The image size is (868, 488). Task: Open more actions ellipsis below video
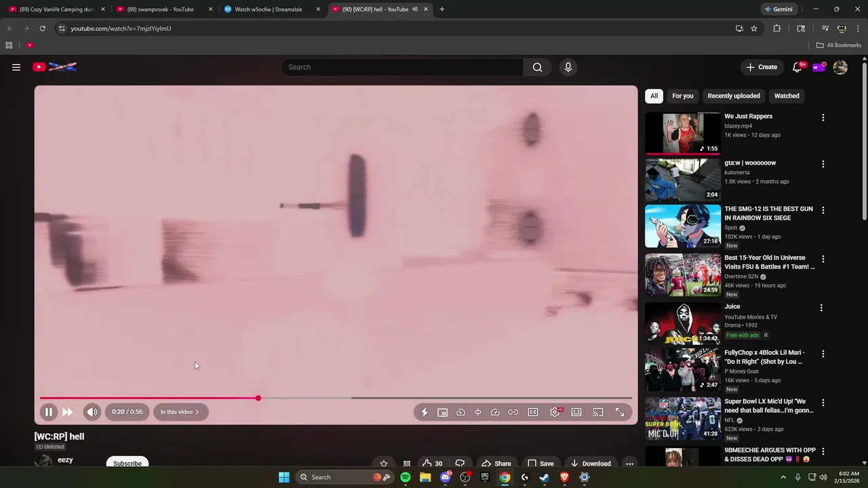629,464
